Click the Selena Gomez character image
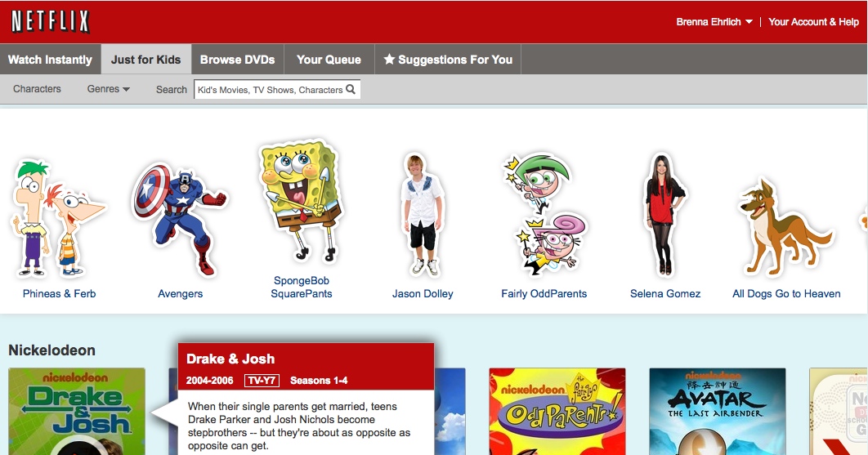 [x=664, y=215]
